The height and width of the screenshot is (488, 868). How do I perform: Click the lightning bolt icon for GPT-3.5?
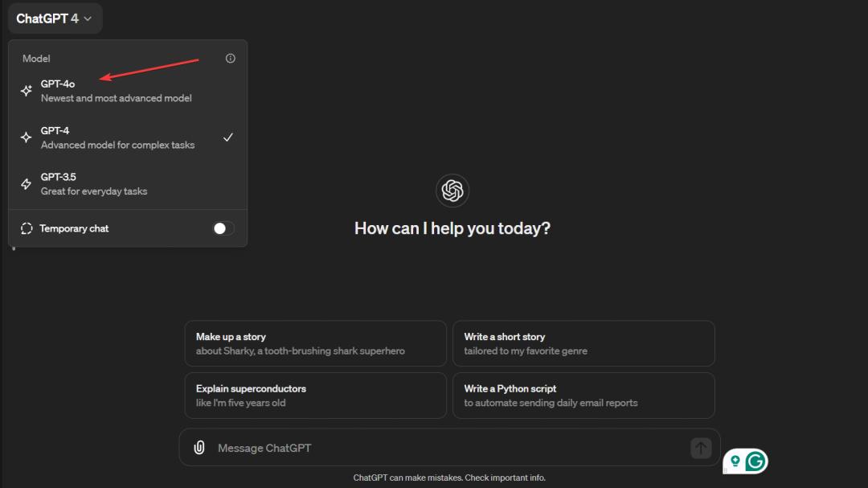pyautogui.click(x=27, y=184)
